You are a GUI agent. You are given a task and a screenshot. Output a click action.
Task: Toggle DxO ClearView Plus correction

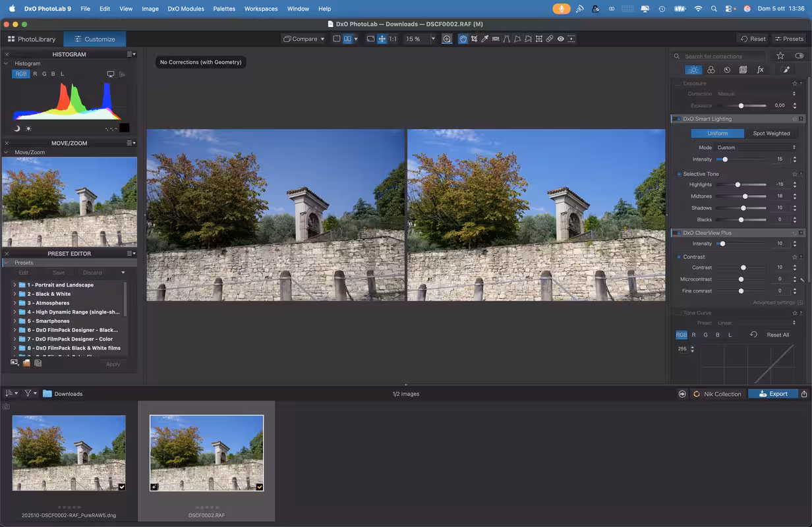tap(678, 233)
